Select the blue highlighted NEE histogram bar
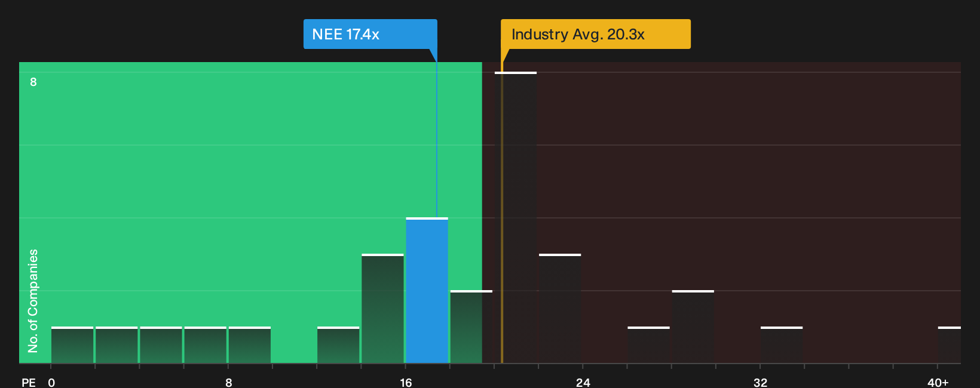The height and width of the screenshot is (388, 980). click(x=427, y=290)
